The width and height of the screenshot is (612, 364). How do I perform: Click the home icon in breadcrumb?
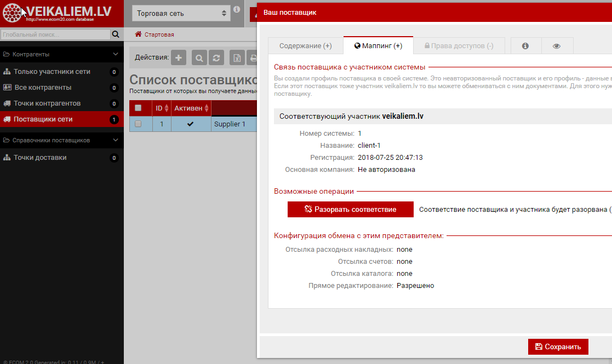click(139, 34)
